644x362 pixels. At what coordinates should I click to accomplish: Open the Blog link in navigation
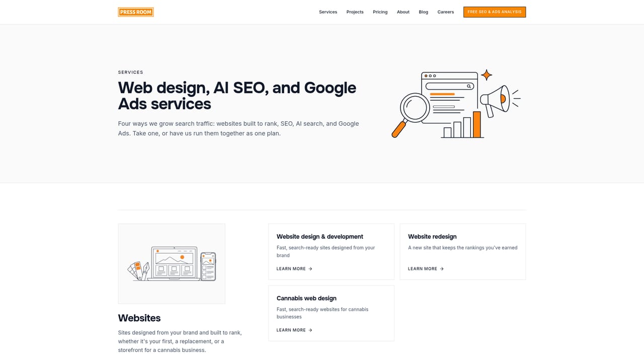click(424, 12)
